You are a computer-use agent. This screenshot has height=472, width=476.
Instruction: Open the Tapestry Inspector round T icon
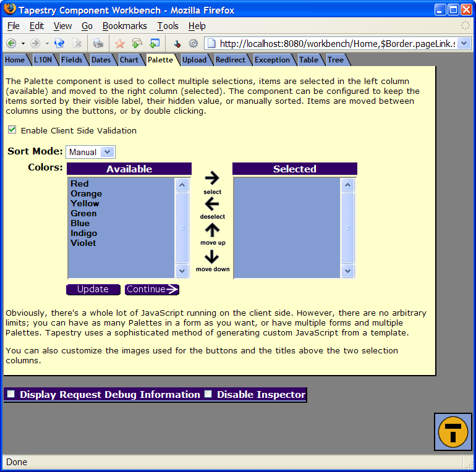click(x=453, y=432)
